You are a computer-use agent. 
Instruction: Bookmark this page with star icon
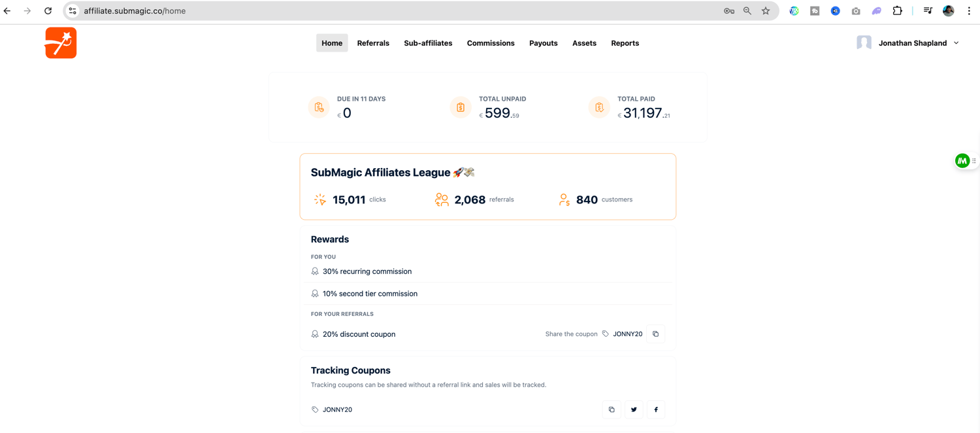[766, 11]
